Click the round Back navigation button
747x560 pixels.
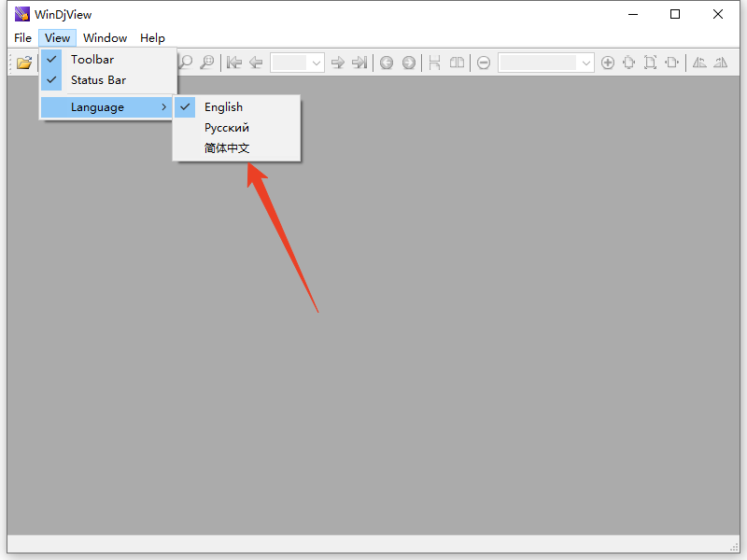(387, 63)
